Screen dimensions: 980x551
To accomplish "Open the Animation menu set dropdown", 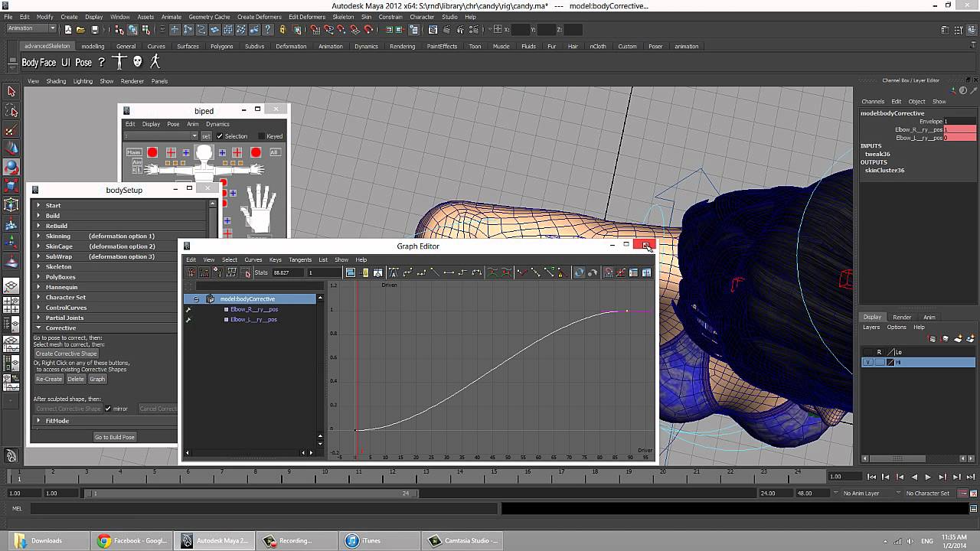I will point(31,29).
